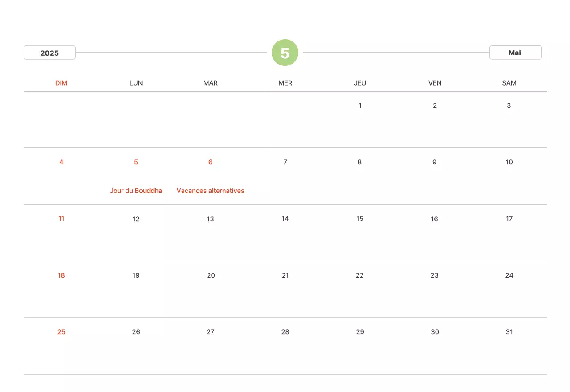Click Monday the 26th
Screen dimensions: 570x392
click(x=136, y=332)
